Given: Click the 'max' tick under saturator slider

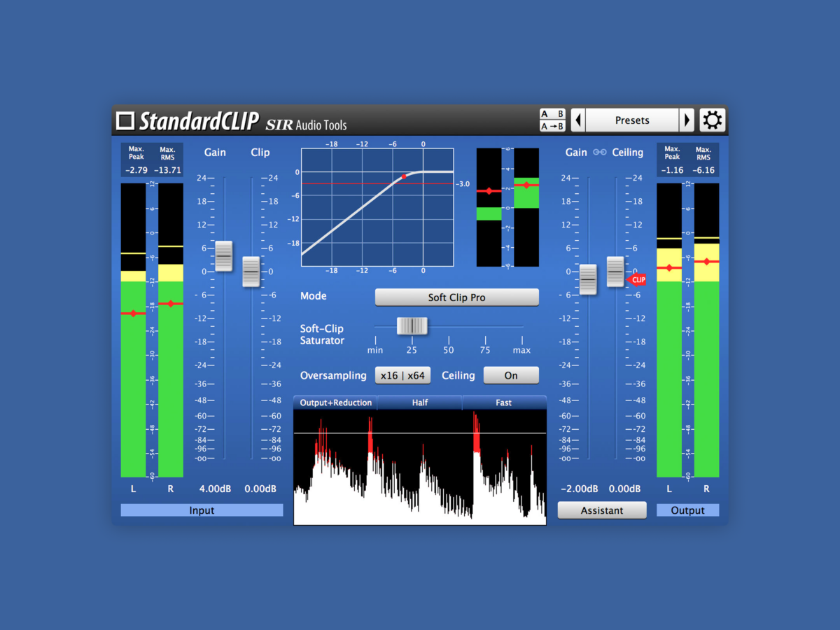Looking at the screenshot, I should tap(521, 350).
